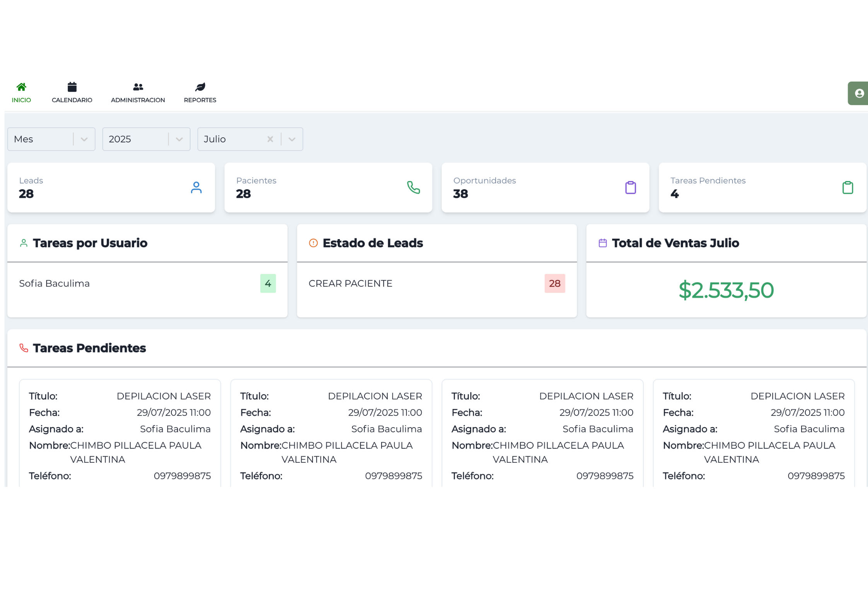Click the Tareas Pendientes clipboard icon
This screenshot has height=614, width=868.
point(848,188)
